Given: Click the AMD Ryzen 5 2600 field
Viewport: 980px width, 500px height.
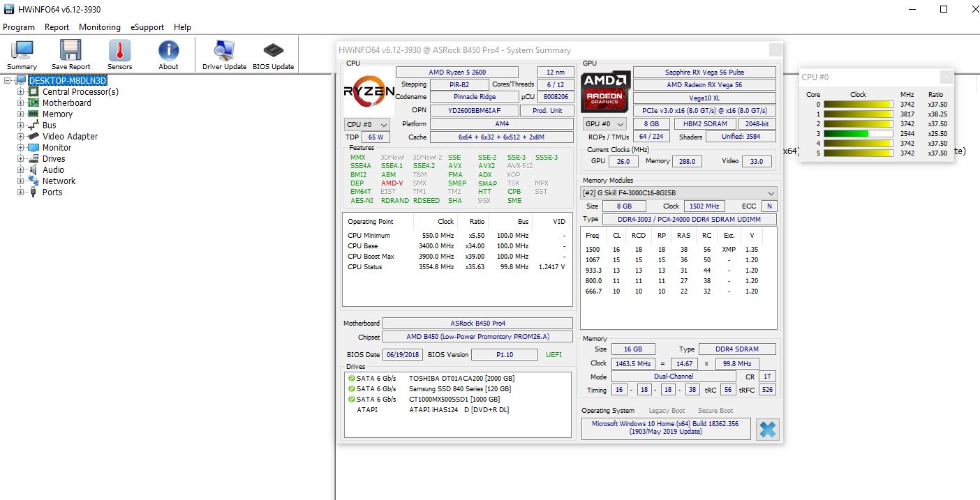Looking at the screenshot, I should [457, 73].
